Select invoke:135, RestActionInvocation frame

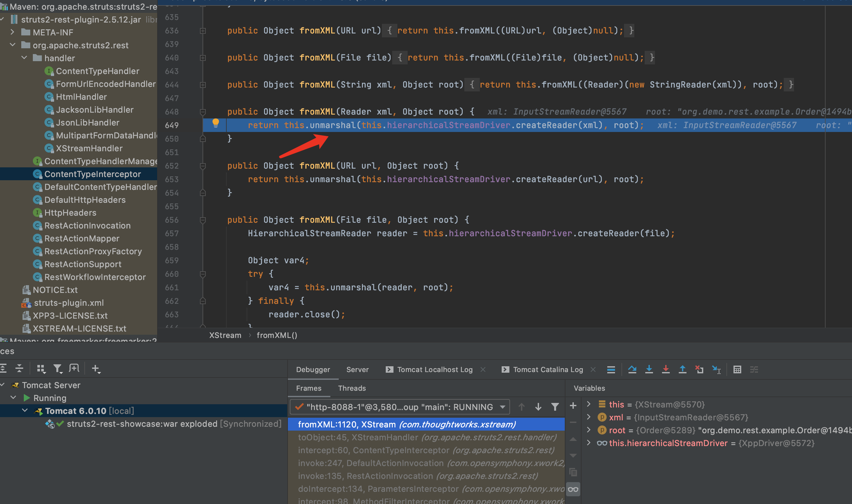(x=427, y=476)
